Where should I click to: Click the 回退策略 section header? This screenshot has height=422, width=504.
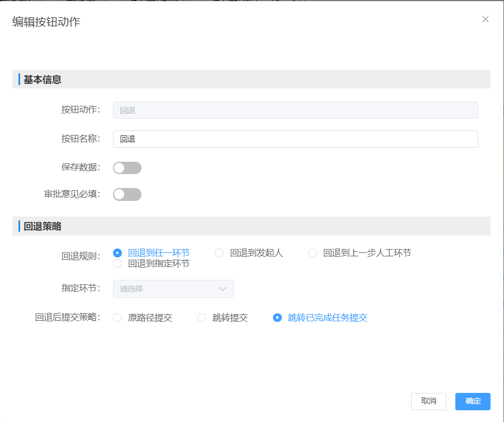click(x=43, y=227)
